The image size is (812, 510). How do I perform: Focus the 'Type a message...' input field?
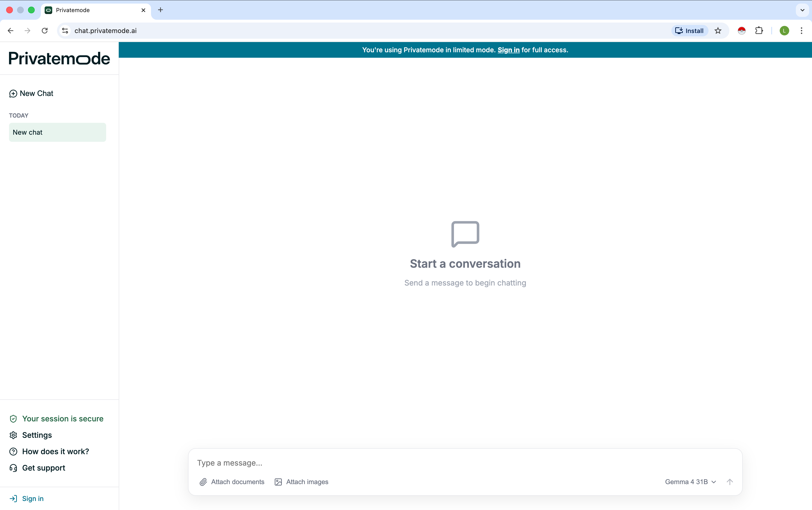pos(465,463)
